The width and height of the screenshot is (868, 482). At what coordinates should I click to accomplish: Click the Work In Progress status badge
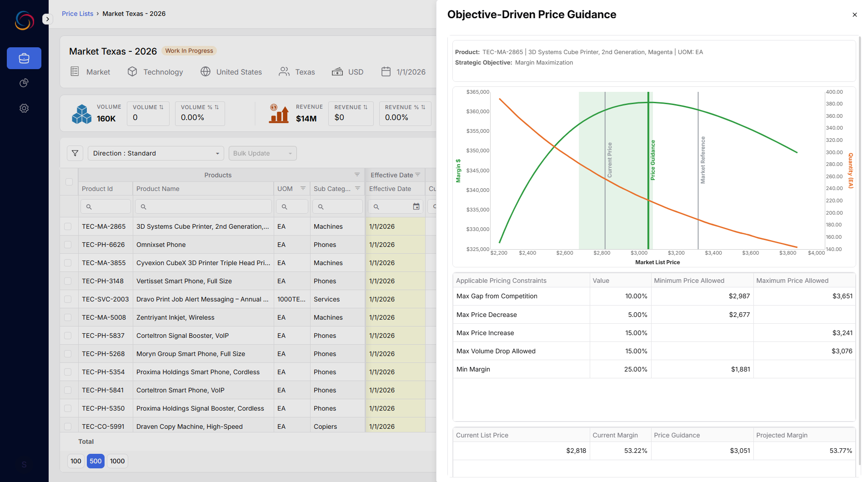tap(189, 50)
